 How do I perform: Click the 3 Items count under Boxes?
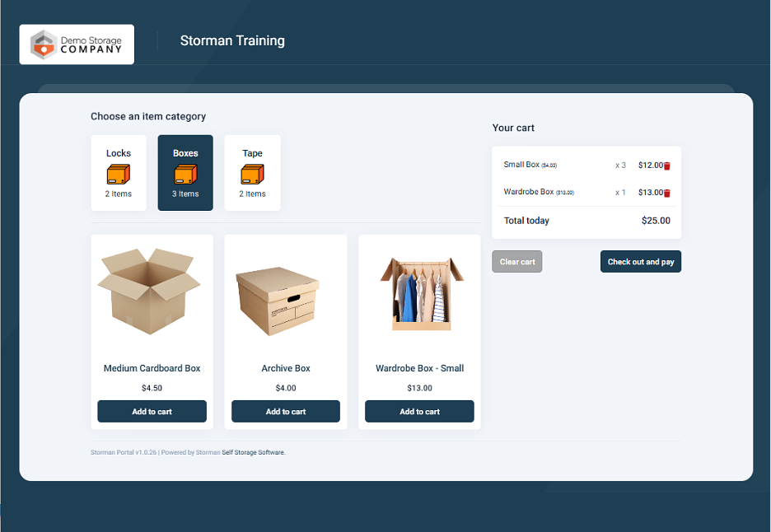click(x=185, y=194)
